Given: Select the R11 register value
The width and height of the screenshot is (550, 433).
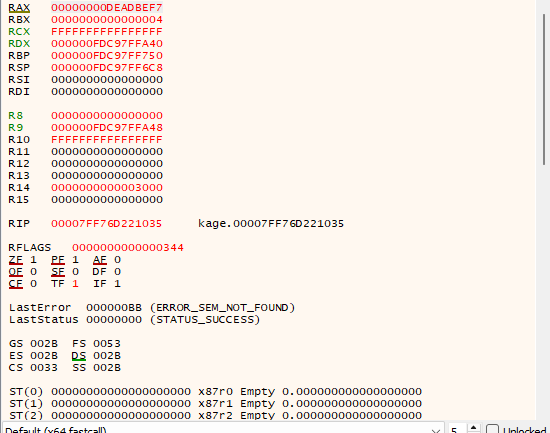Looking at the screenshot, I should (x=107, y=152).
